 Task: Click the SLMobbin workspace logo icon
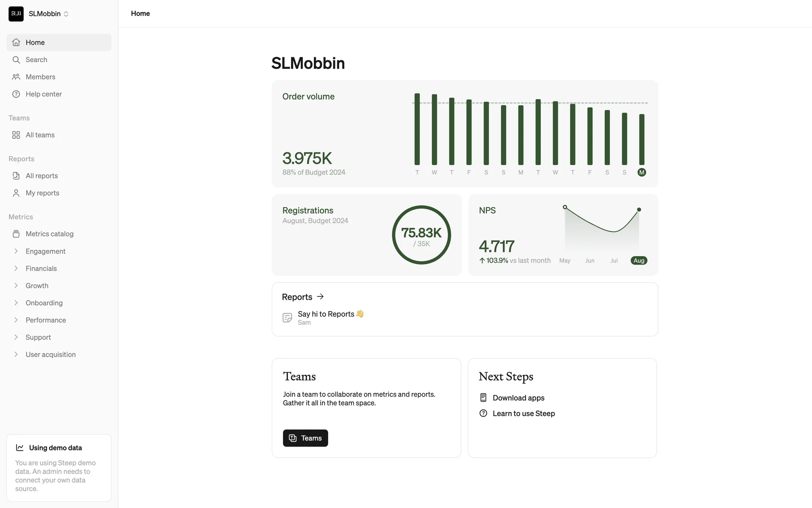tap(16, 14)
